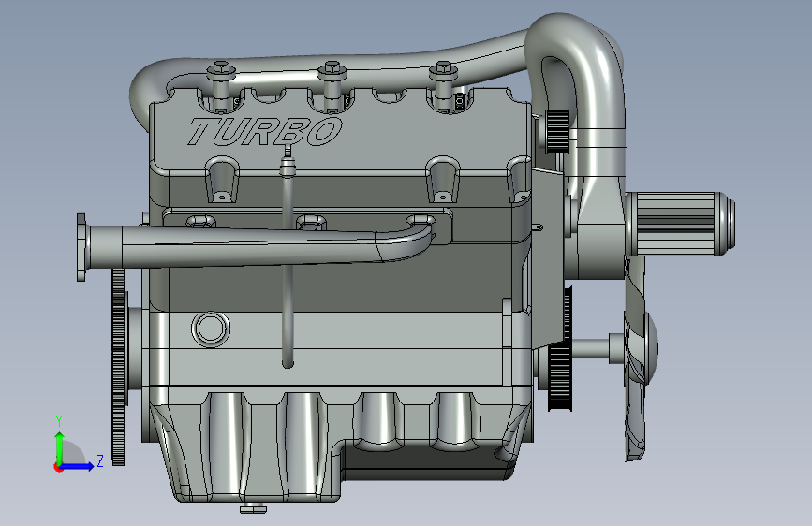Click the green Y axis of the triad
Image resolution: width=812 pixels, height=526 pixels.
pos(60,448)
